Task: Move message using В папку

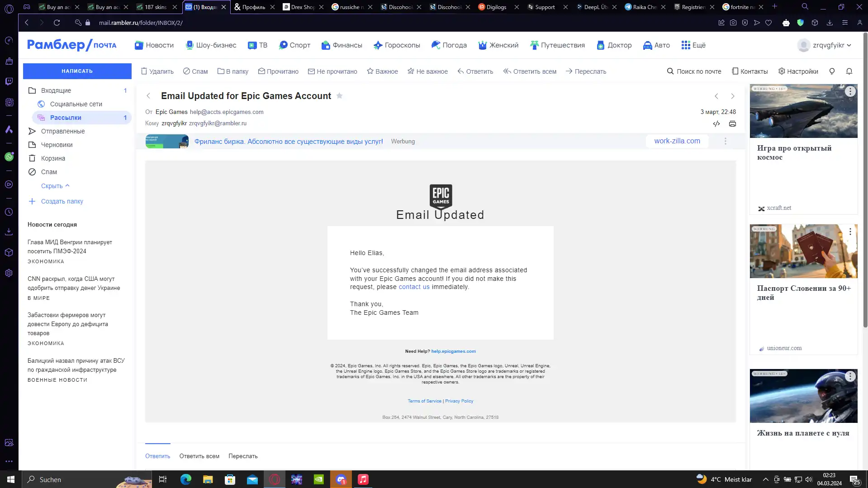Action: tap(233, 71)
